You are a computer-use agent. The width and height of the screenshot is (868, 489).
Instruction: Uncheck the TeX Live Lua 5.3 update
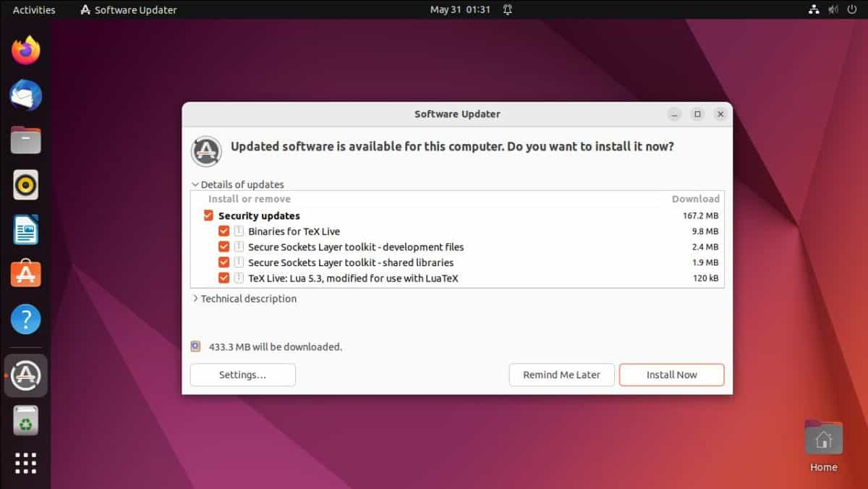point(224,278)
